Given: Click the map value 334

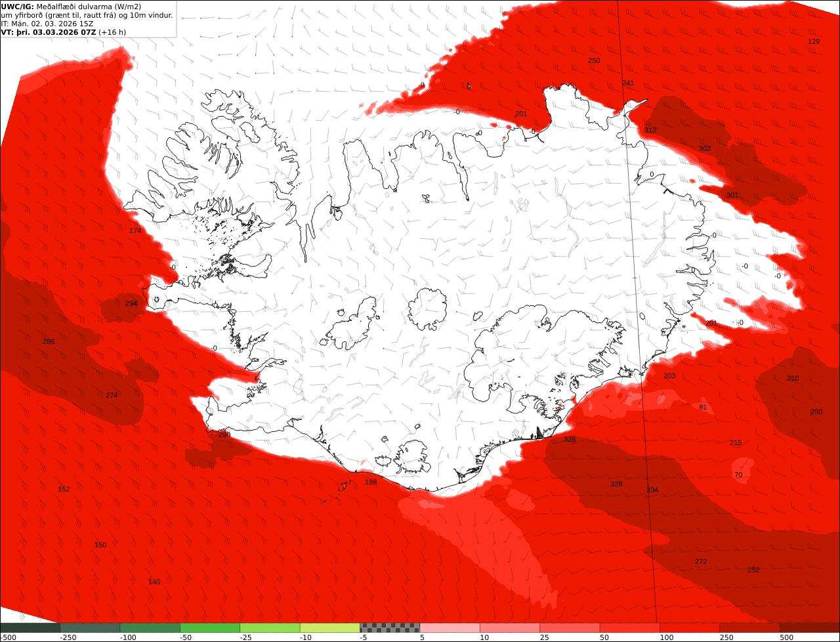Looking at the screenshot, I should [652, 490].
